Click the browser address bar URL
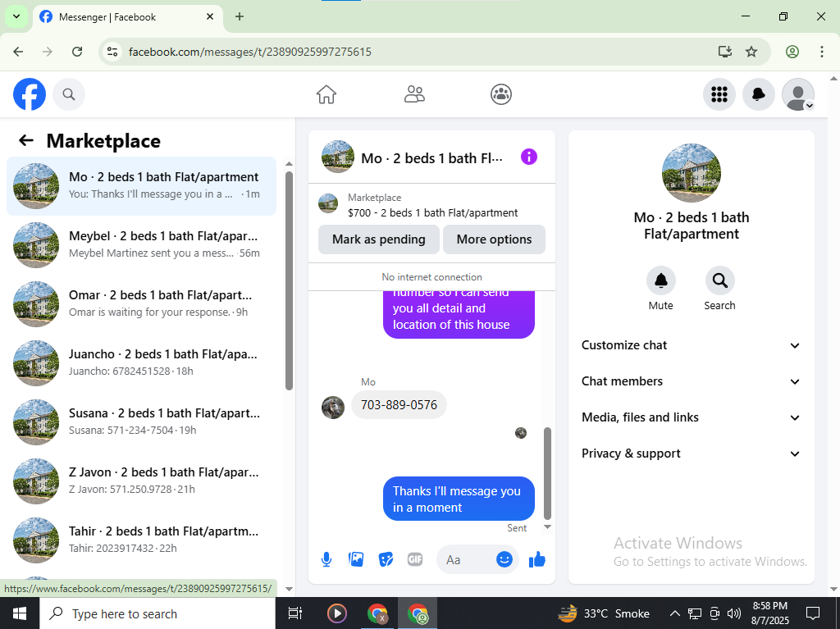The image size is (840, 629). pos(249,52)
